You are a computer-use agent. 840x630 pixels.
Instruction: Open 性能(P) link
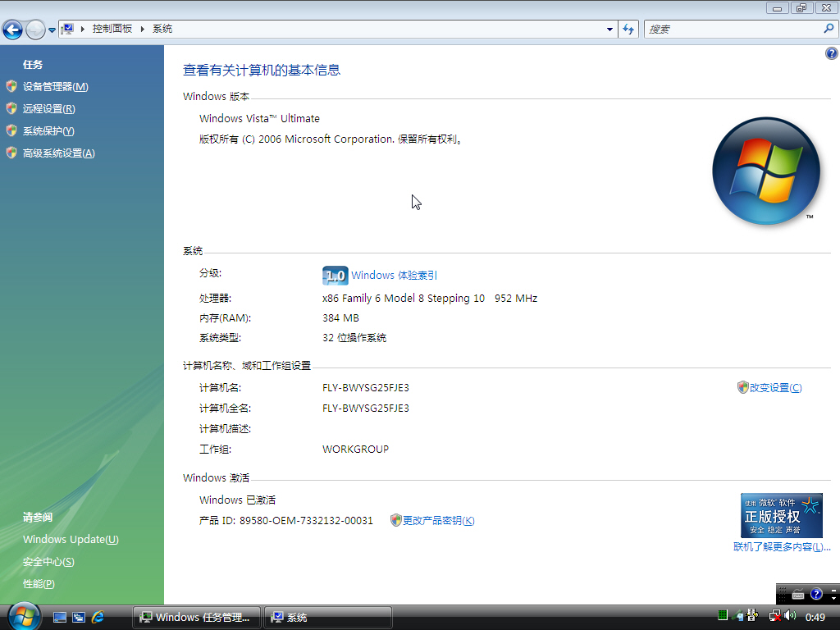39,584
